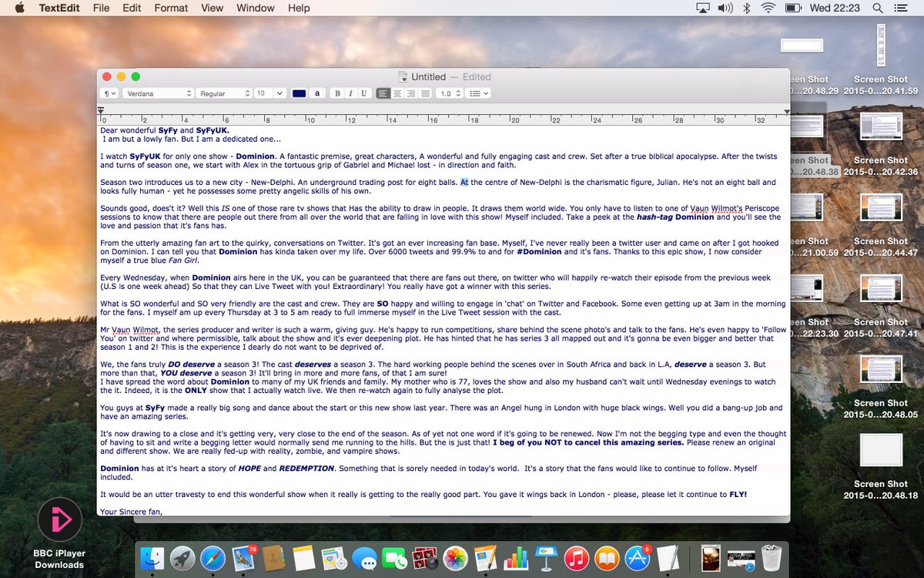Open Photo Booth in the Dock
The image size is (924, 578).
424,560
